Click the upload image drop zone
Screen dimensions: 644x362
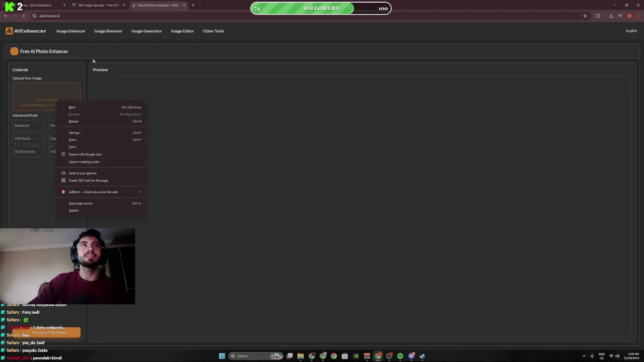46,97
